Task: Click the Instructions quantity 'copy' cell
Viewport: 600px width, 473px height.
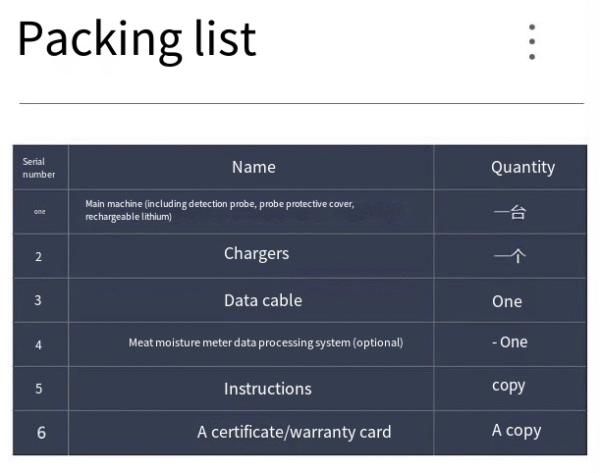Action: point(509,386)
